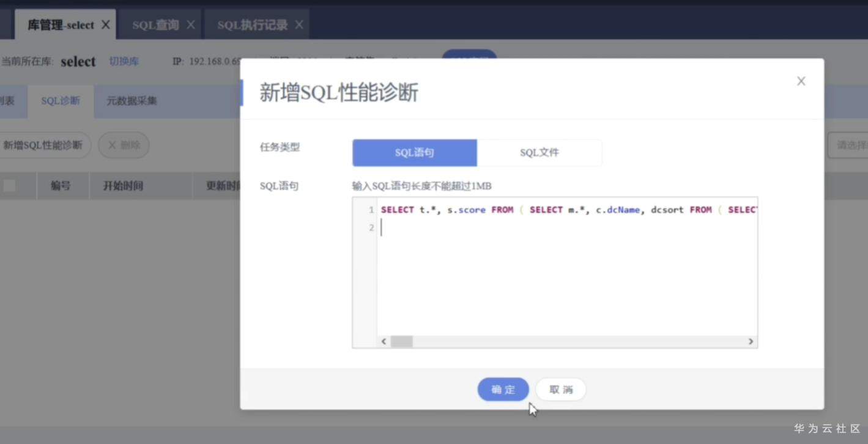Select the SQL诊断 sub-tab
This screenshot has width=868, height=444.
59,101
